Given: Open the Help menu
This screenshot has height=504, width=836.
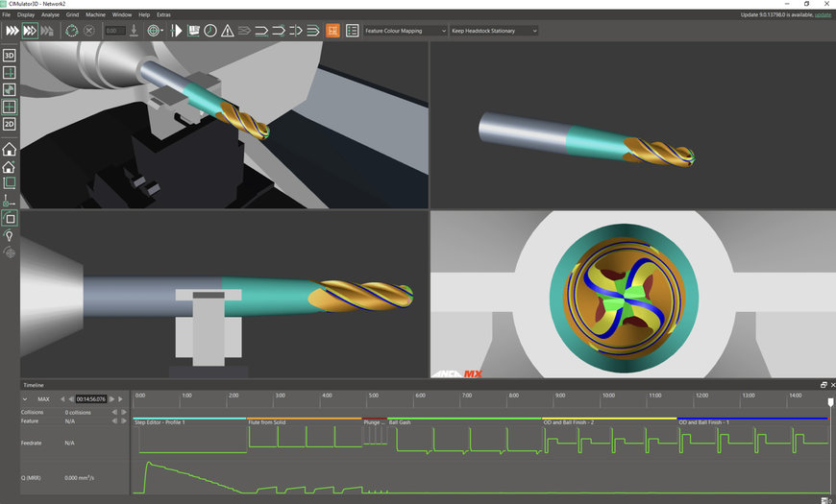Looking at the screenshot, I should point(144,15).
